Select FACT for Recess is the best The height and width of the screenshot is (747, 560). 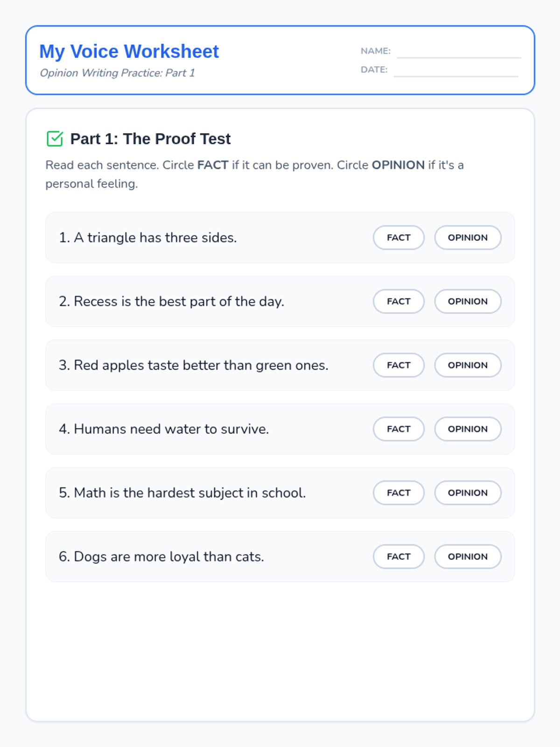[x=399, y=302]
